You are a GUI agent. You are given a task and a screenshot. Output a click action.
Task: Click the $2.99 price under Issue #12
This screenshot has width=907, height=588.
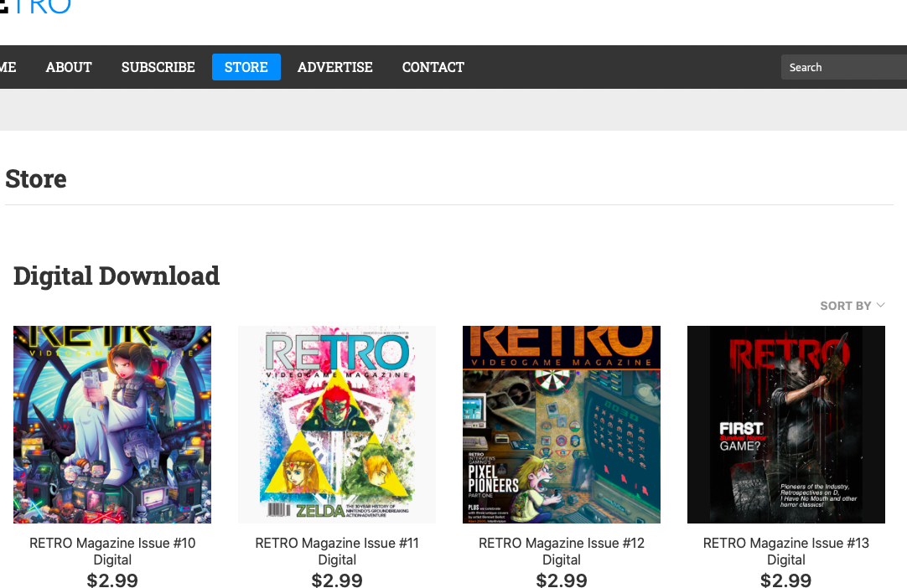561,580
